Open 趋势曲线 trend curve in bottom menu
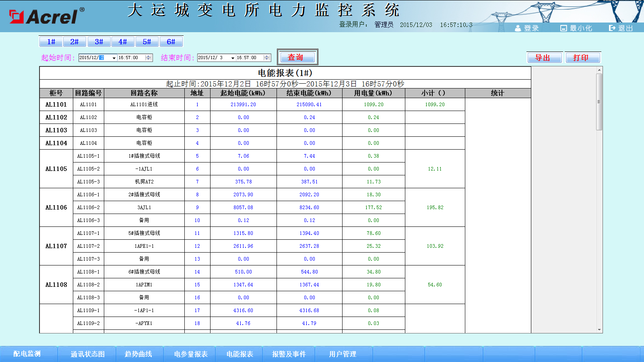 pos(138,354)
